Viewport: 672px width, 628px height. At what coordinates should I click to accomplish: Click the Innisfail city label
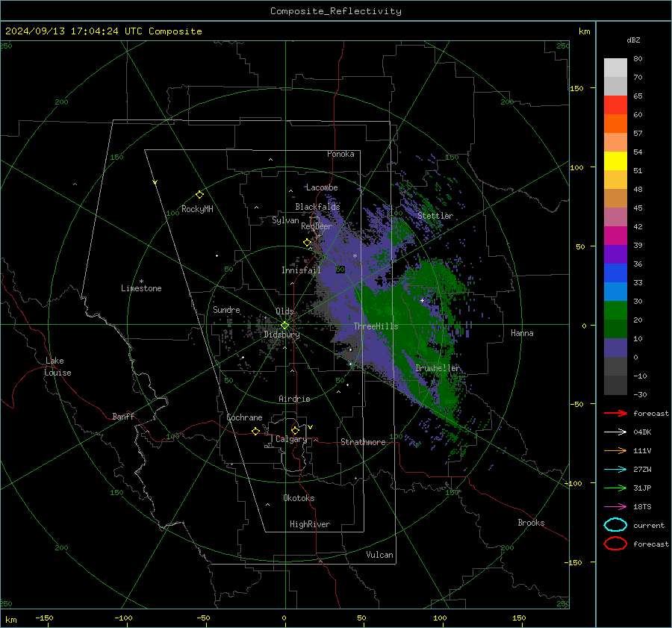(301, 270)
